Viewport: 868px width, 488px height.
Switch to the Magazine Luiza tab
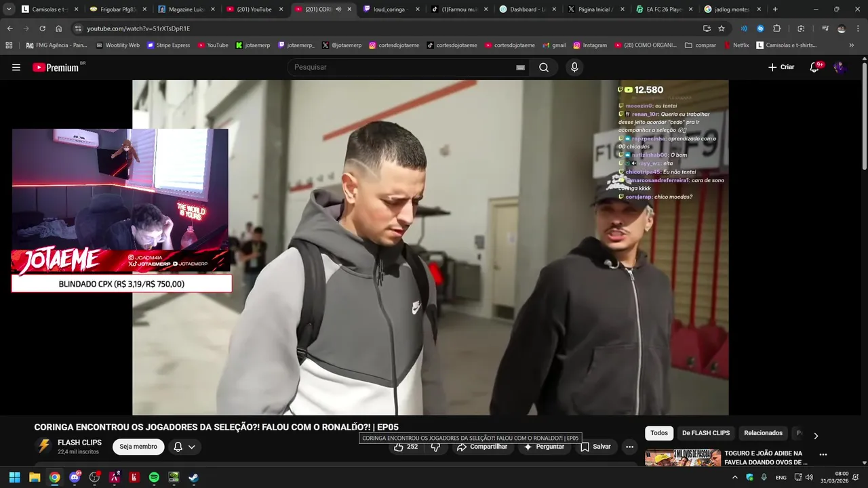tap(185, 9)
